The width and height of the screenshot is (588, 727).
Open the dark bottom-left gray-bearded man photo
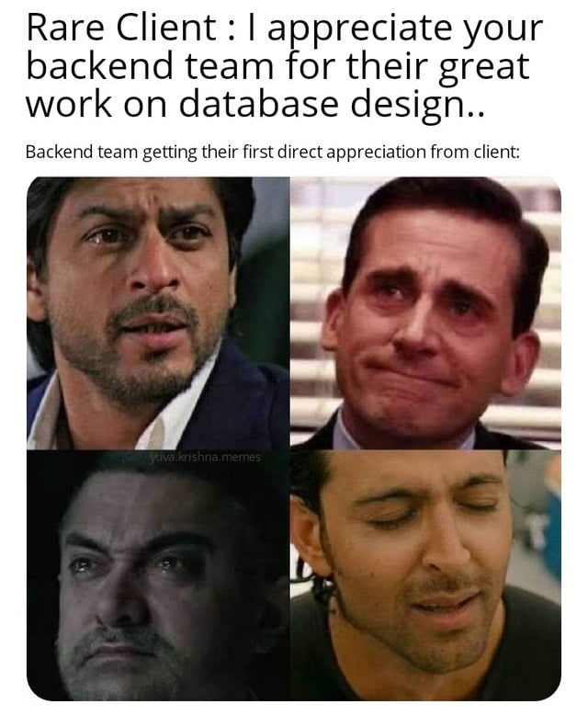point(158,575)
